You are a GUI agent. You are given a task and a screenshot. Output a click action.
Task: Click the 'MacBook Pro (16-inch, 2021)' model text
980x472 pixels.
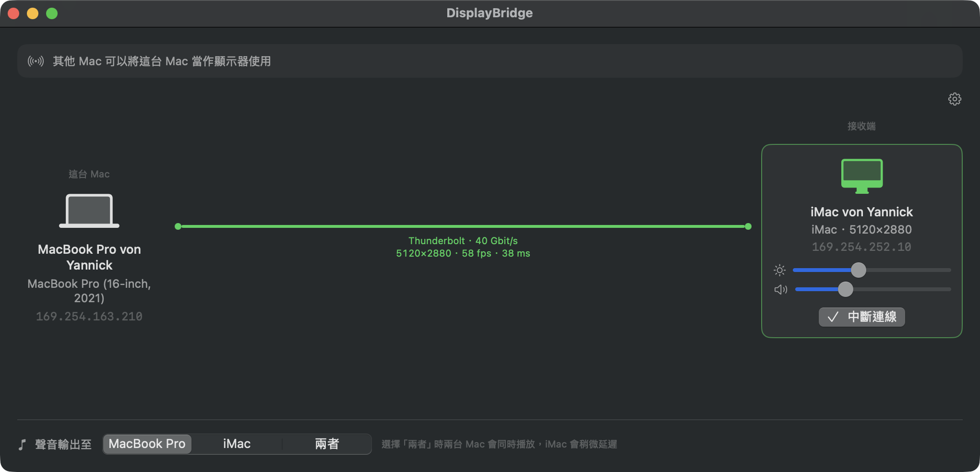tap(89, 291)
